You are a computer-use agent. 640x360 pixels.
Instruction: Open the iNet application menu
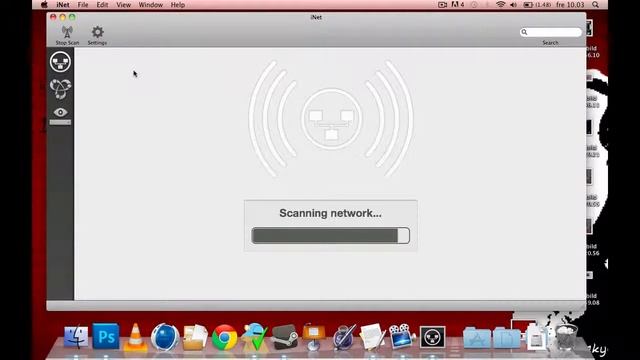point(63,5)
